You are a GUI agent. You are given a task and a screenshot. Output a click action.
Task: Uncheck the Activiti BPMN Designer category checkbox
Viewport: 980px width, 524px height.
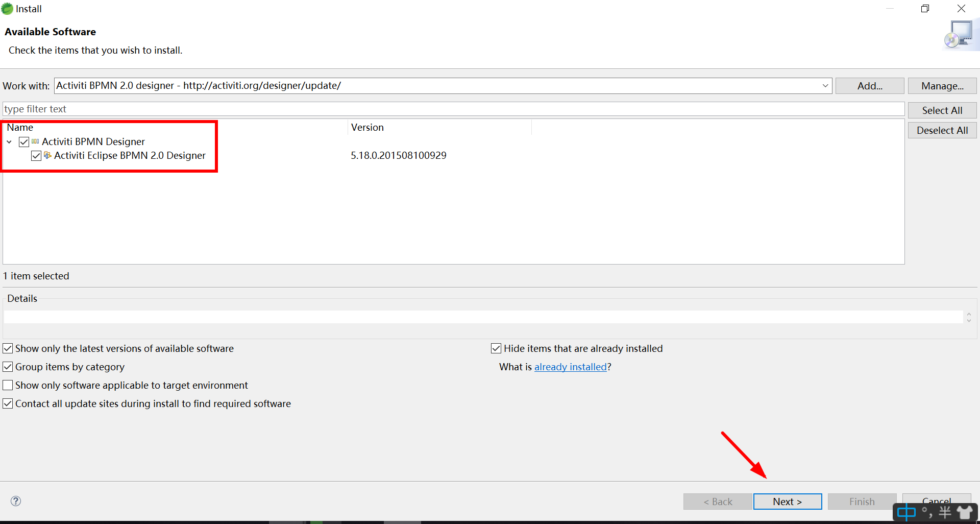(24, 142)
